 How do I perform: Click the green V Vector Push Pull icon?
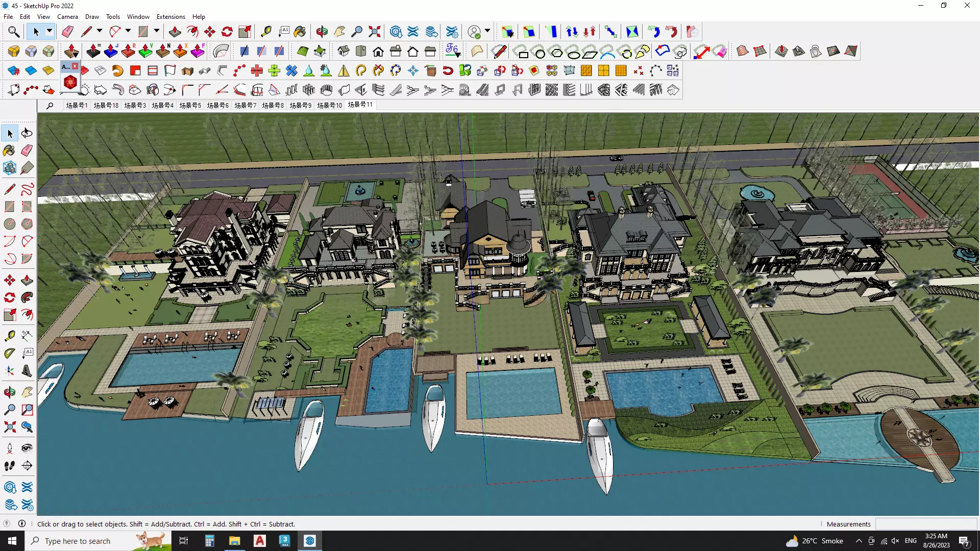coord(145,51)
